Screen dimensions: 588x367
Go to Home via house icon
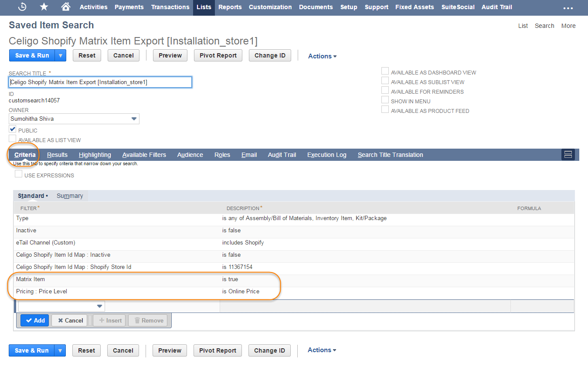(65, 7)
